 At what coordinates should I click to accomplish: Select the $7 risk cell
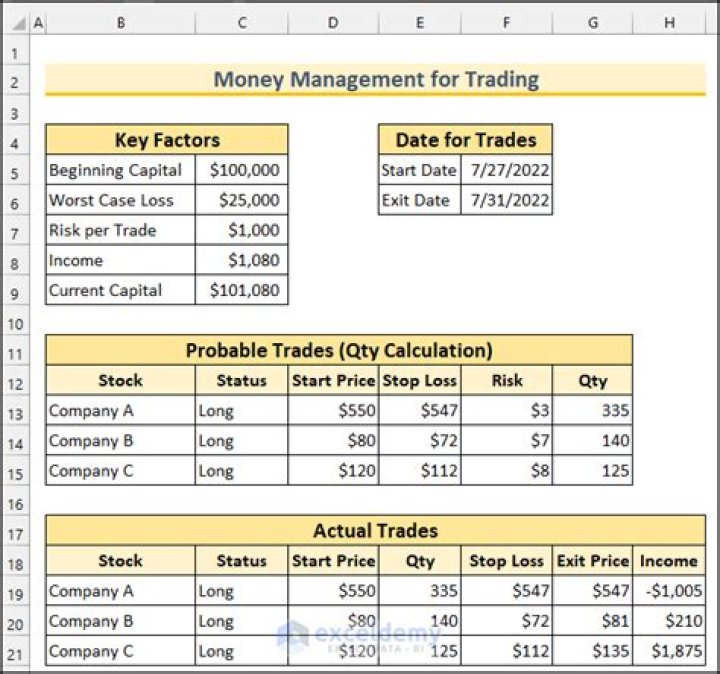pyautogui.click(x=506, y=440)
